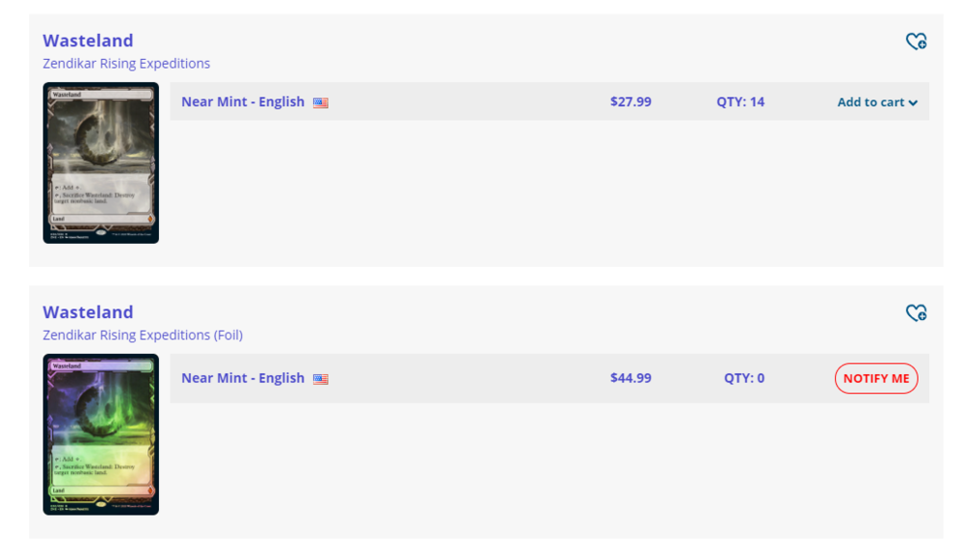
Task: Follow the Zendikar Rising Expeditions set link
Action: pyautogui.click(x=126, y=64)
